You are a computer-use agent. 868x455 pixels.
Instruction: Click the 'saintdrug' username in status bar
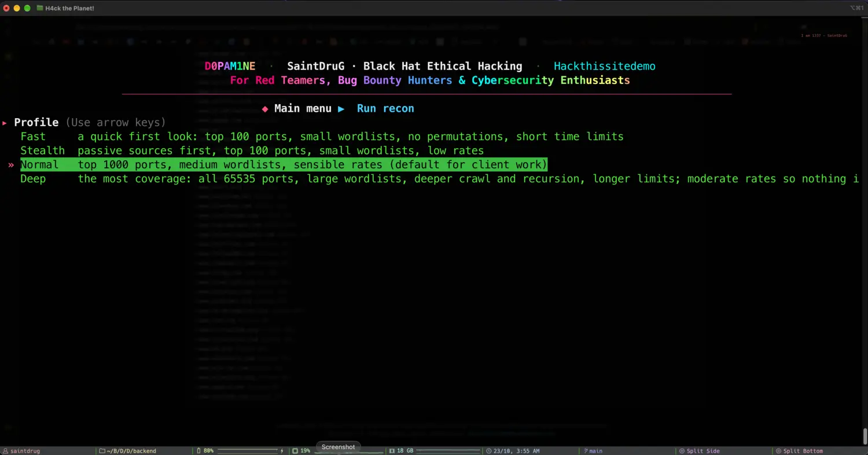tap(25, 451)
